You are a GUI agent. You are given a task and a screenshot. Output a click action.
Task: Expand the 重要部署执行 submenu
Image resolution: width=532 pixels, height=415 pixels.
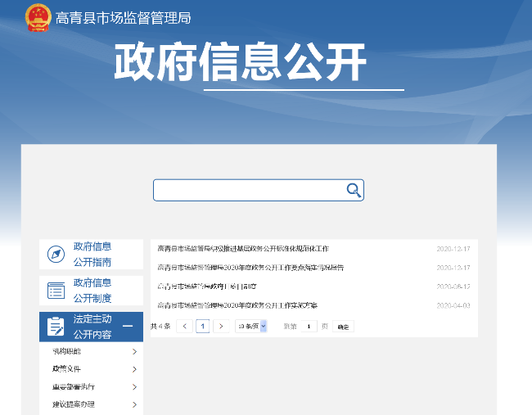coord(133,387)
